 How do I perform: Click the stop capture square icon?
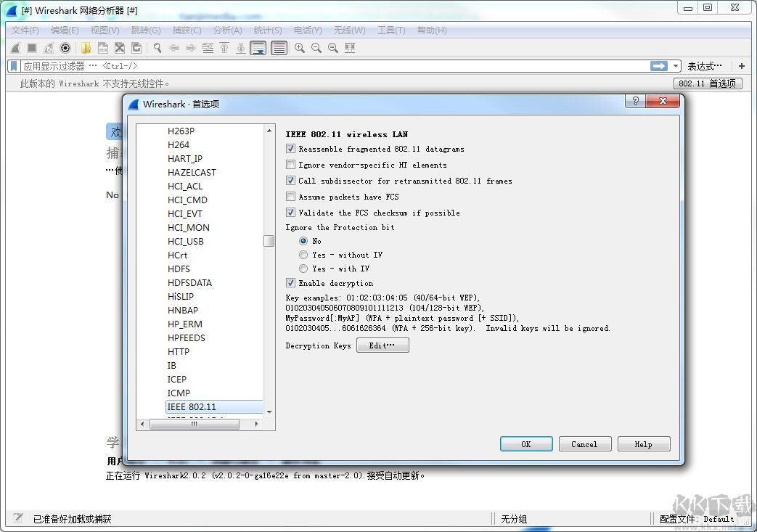coord(32,48)
